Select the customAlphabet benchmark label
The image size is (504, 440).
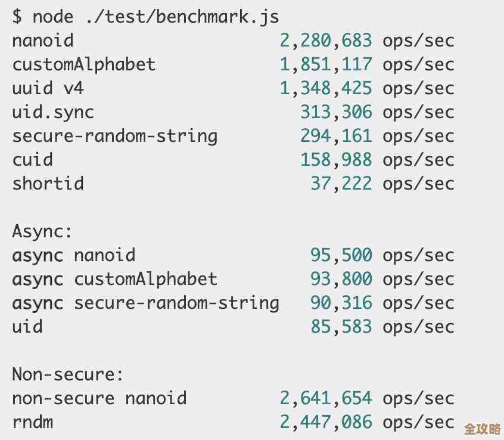(x=84, y=64)
